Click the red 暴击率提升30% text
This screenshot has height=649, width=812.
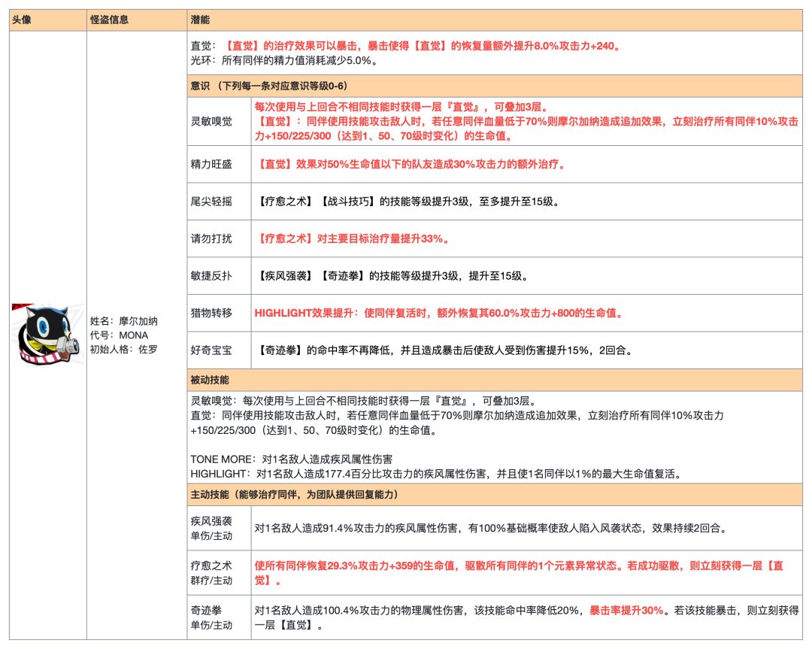pos(626,611)
